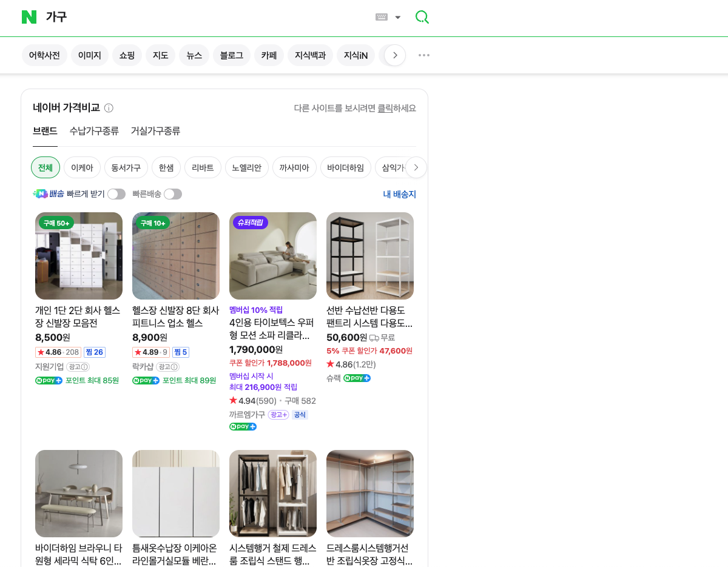Toggle the 빠른배송 switch
The image size is (728, 567).
[173, 194]
